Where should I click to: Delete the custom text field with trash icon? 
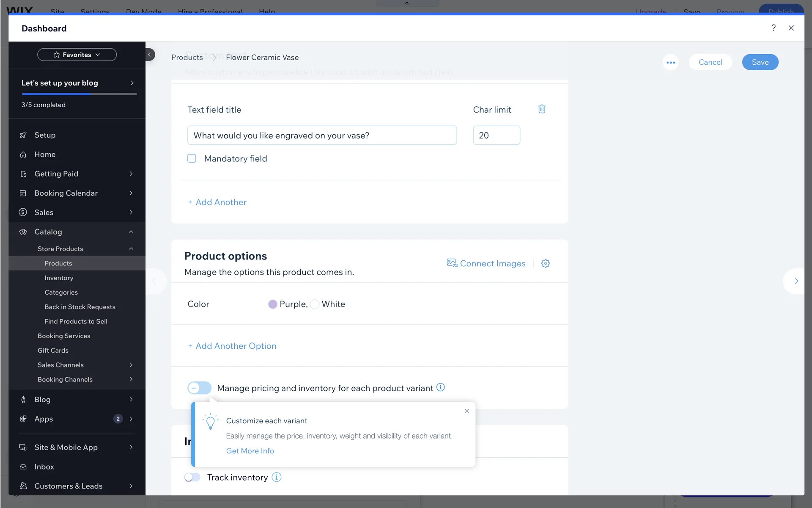point(541,109)
